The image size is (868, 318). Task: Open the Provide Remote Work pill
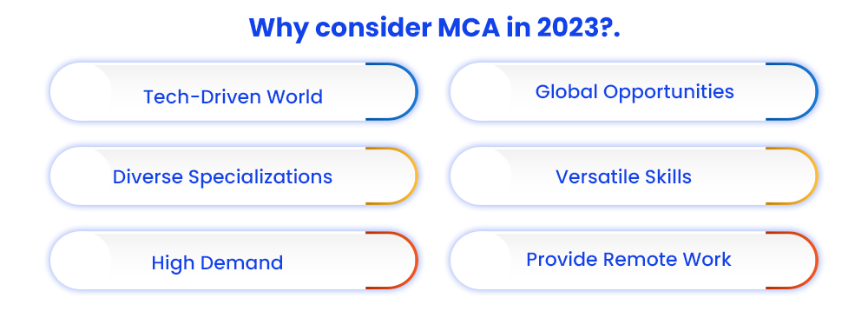[634, 261]
